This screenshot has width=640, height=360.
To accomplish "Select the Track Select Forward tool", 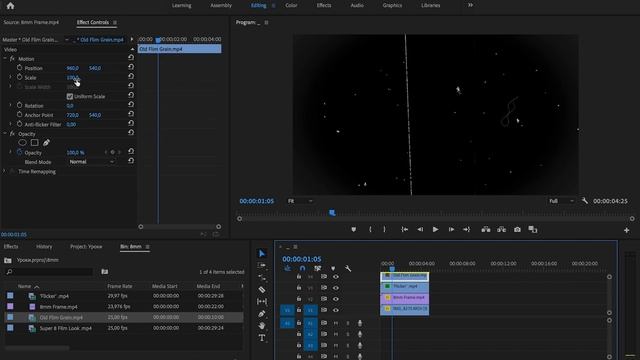I will pos(262,265).
